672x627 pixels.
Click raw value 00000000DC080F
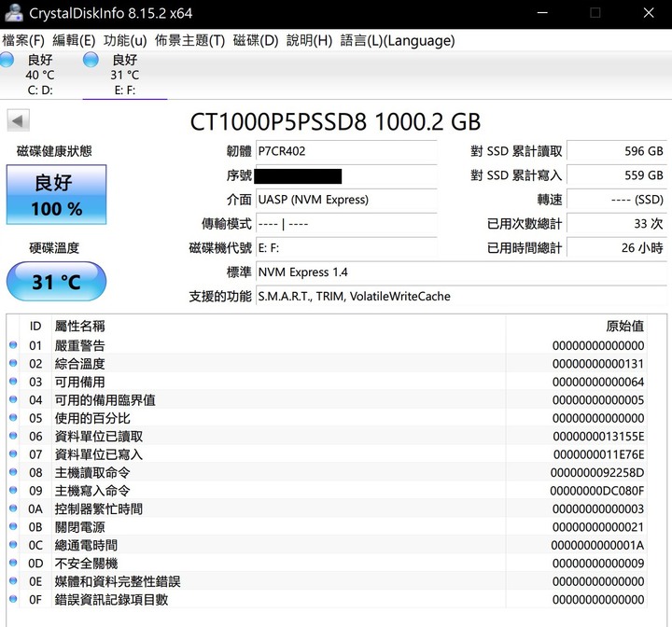coord(597,491)
